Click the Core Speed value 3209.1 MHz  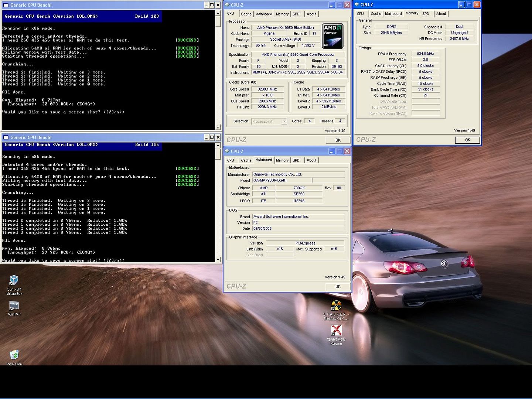[267, 89]
